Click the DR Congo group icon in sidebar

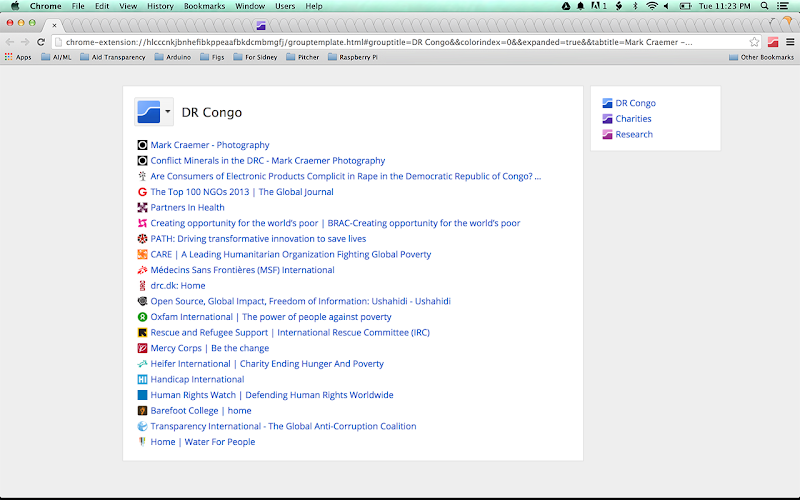(607, 103)
